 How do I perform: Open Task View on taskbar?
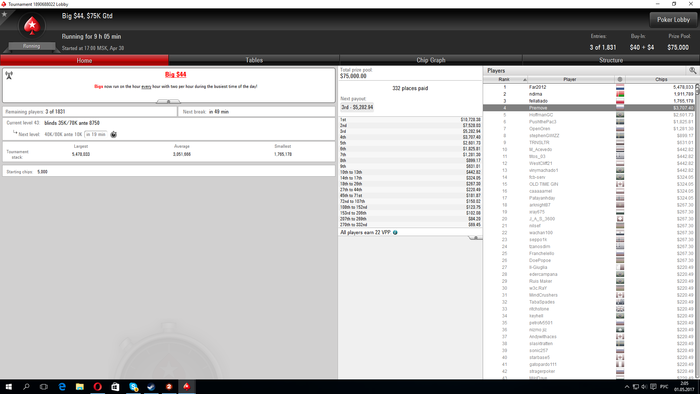(x=44, y=386)
